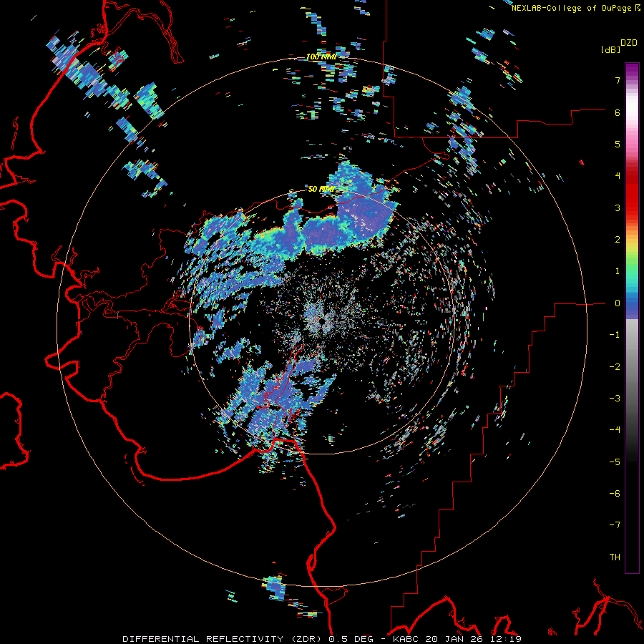Image resolution: width=644 pixels, height=644 pixels.
Task: Click the 100 NMI range ring label
Action: point(321,57)
